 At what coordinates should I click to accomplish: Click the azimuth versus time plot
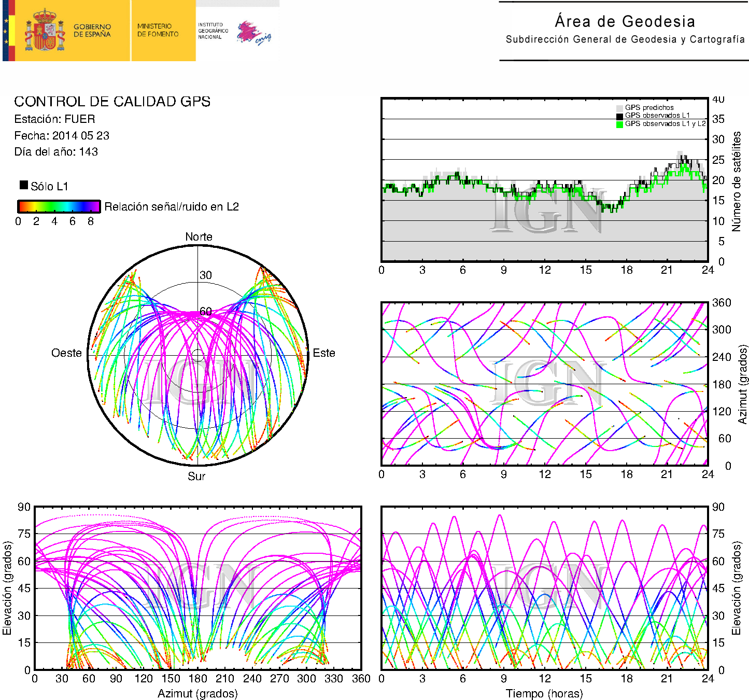(544, 384)
